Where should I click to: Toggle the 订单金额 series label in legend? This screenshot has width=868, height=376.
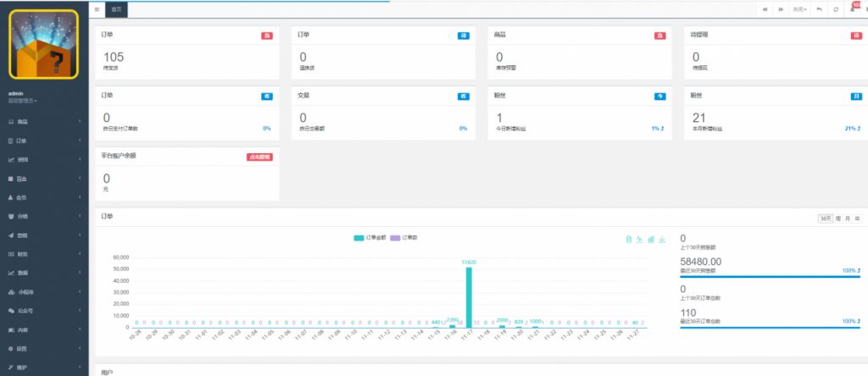(x=376, y=237)
